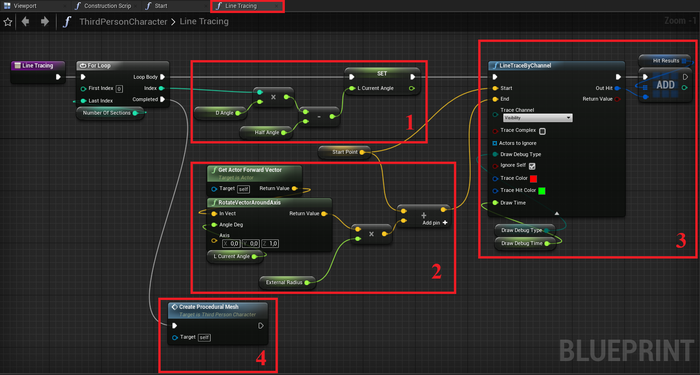Select the array ADD node
This screenshot has width=700, height=375.
pyautogui.click(x=665, y=85)
